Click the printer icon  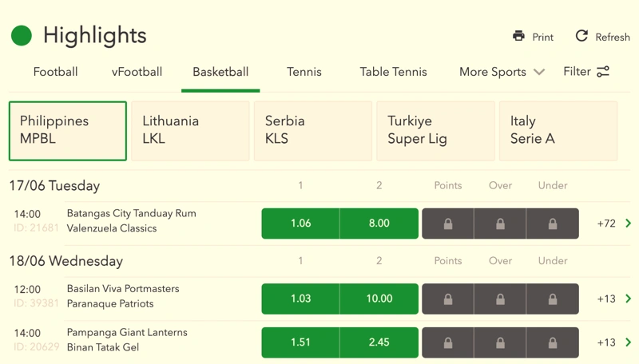518,36
